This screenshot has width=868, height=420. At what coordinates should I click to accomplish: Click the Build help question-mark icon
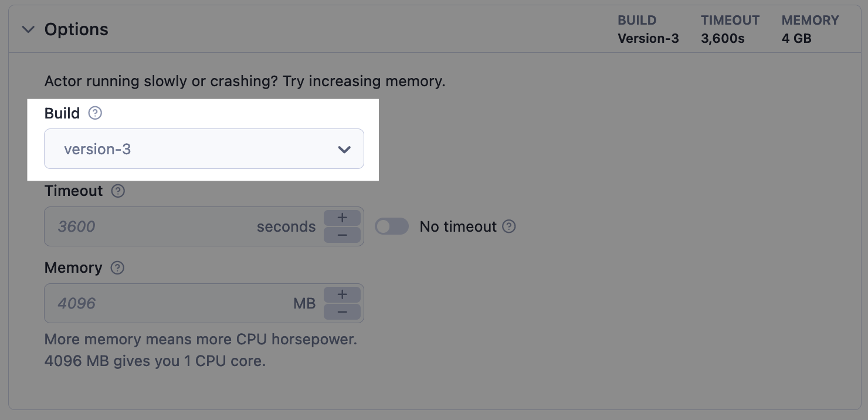95,113
